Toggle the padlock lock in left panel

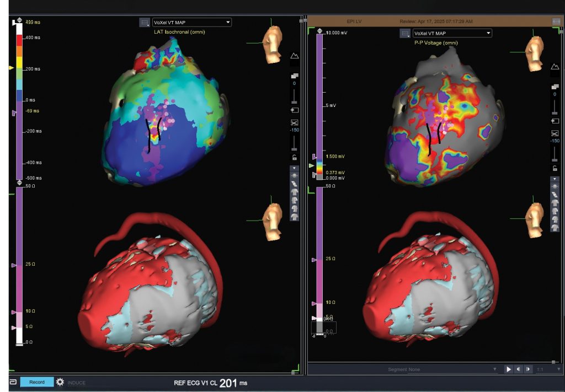295,157
